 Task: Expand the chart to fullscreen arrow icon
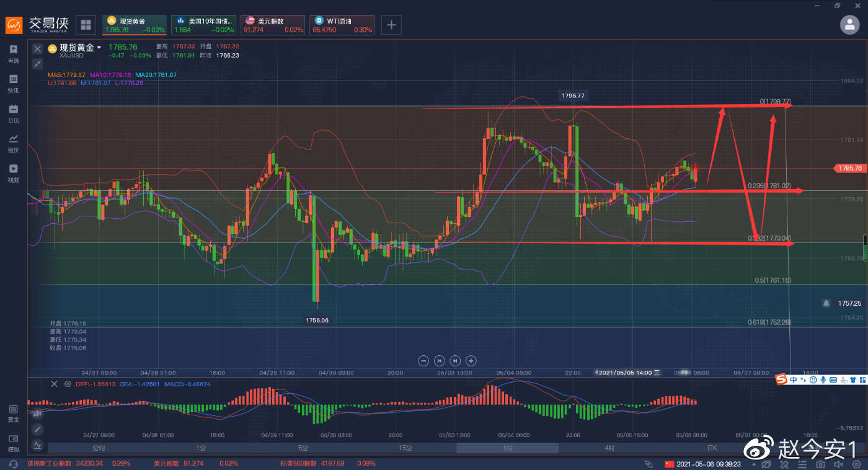pos(37,63)
